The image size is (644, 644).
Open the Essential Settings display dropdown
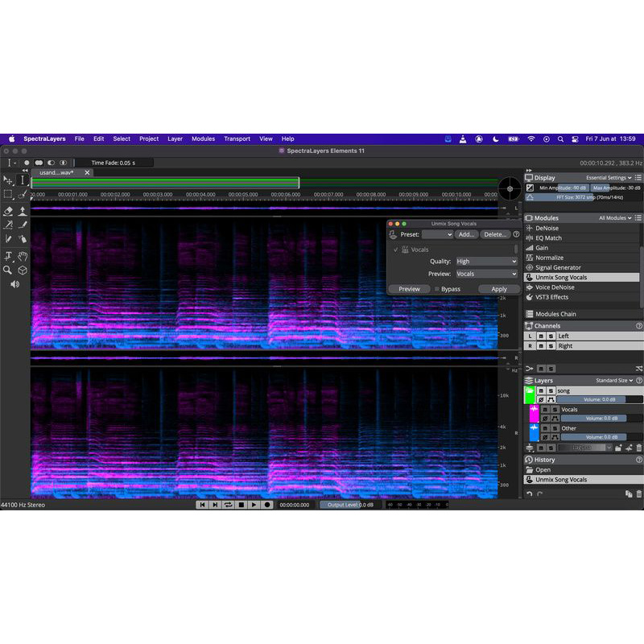[x=609, y=178]
